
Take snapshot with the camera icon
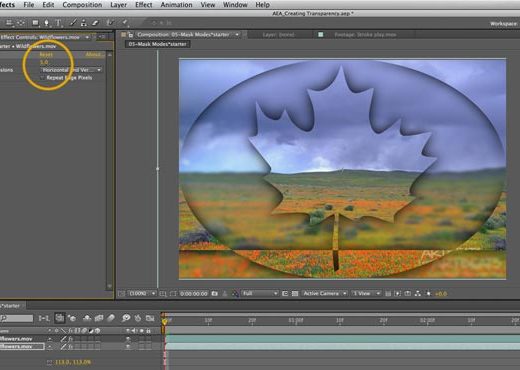tap(215, 294)
